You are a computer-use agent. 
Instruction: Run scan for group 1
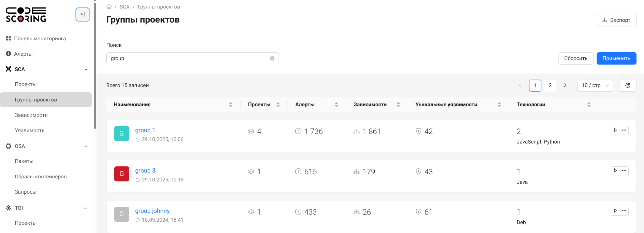[615, 130]
